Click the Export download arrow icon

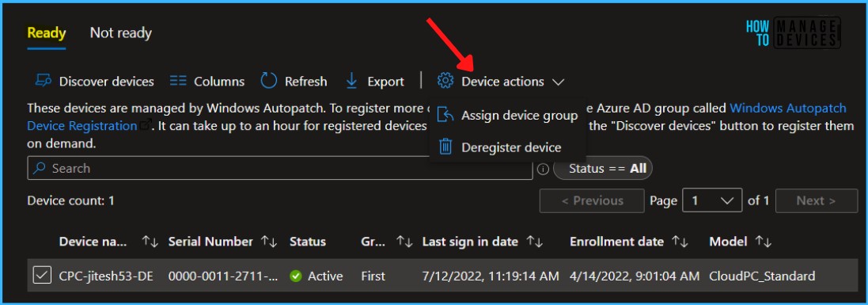tap(351, 82)
